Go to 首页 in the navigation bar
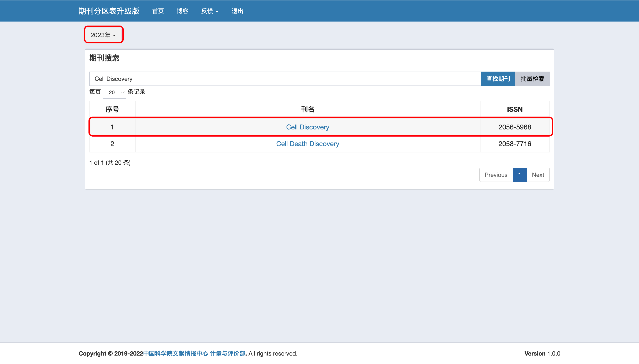Screen dimensions: 639x364 coord(158,11)
